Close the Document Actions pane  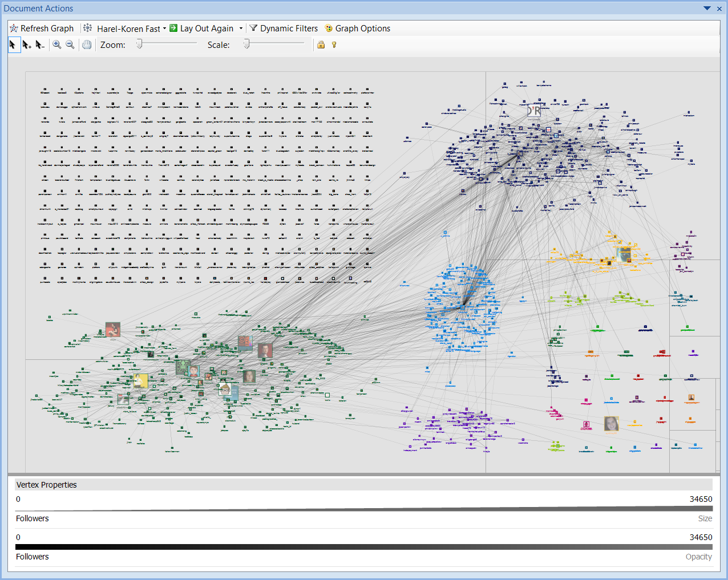(x=719, y=9)
